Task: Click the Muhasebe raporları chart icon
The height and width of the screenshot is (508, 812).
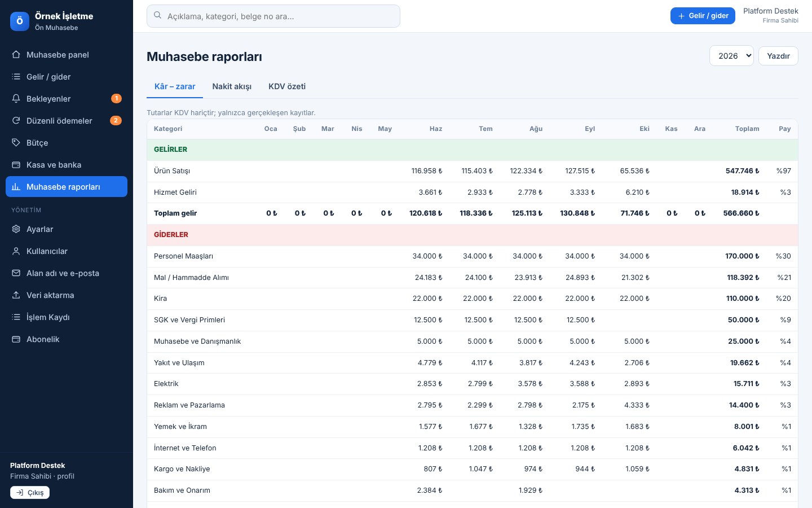Action: [x=16, y=187]
